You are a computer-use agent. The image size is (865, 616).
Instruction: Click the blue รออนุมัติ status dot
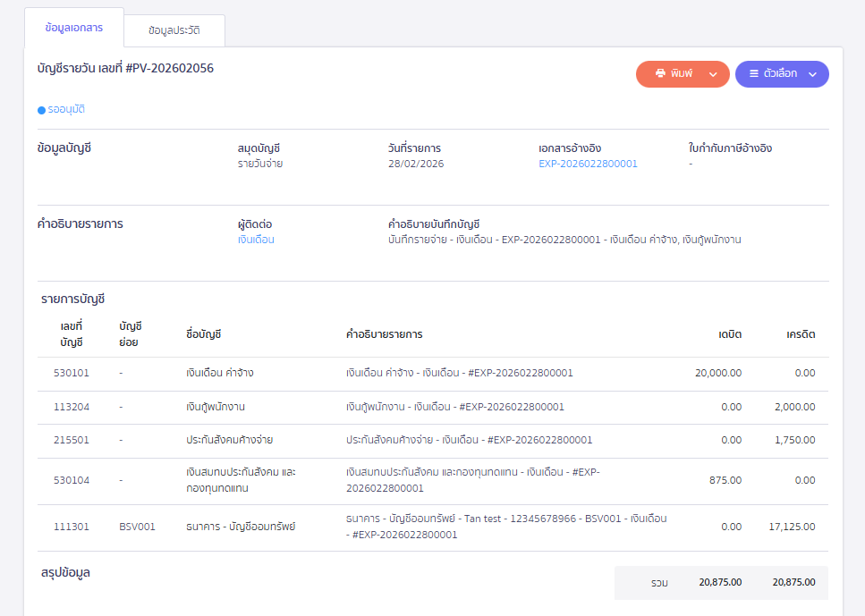(x=41, y=110)
